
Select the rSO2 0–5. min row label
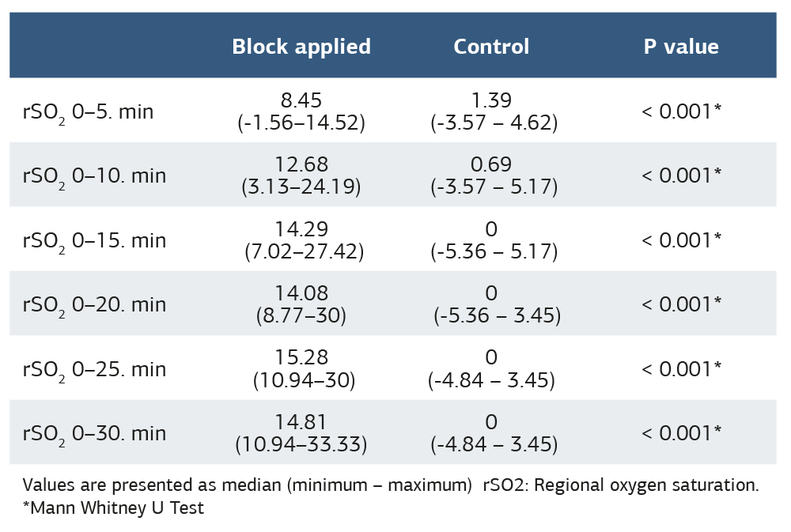[88, 111]
